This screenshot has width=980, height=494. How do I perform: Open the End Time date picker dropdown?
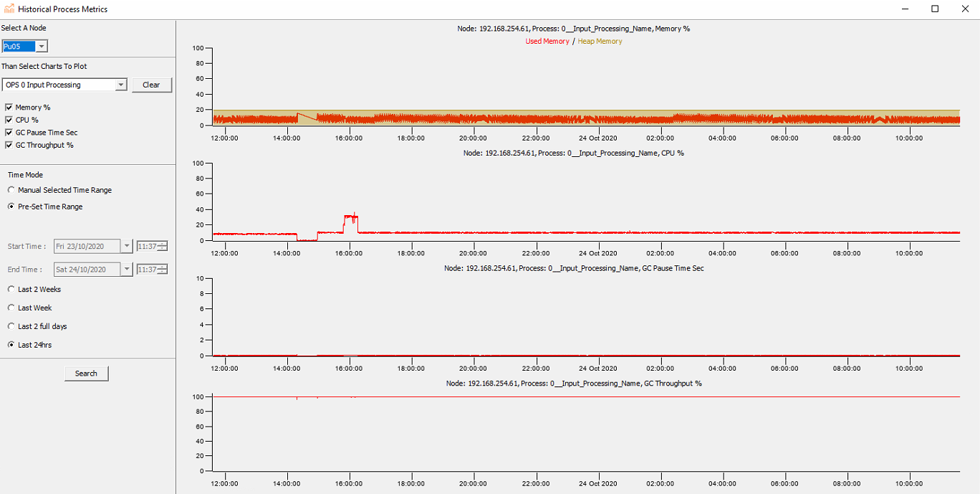pyautogui.click(x=127, y=269)
